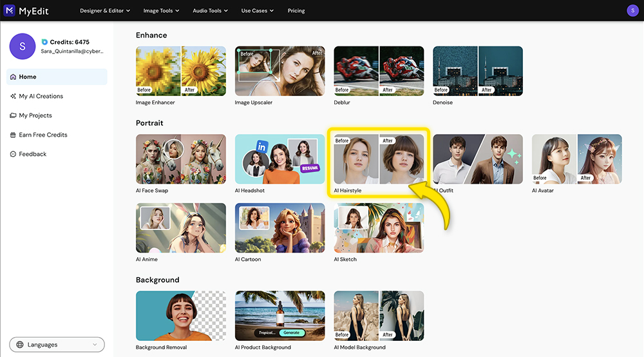This screenshot has height=357, width=644.
Task: Click the credits shield icon
Action: (44, 42)
